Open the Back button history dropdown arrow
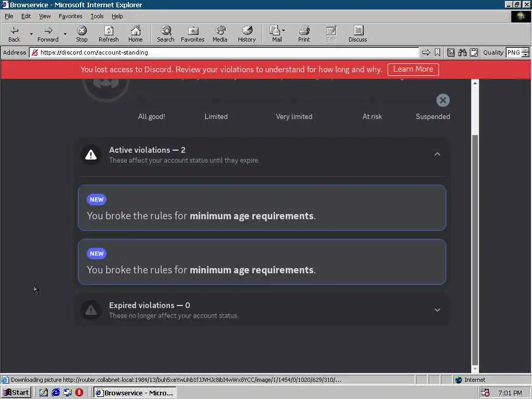 pos(31,34)
